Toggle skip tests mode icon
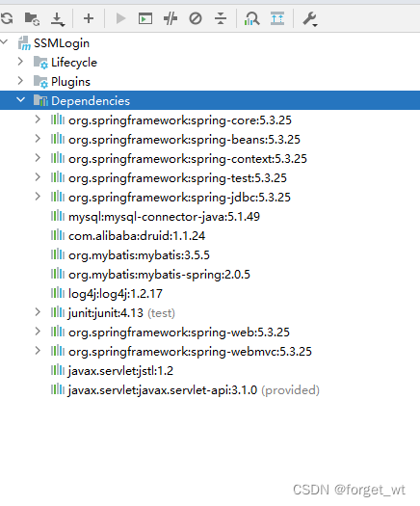420x506 pixels. coord(196,18)
